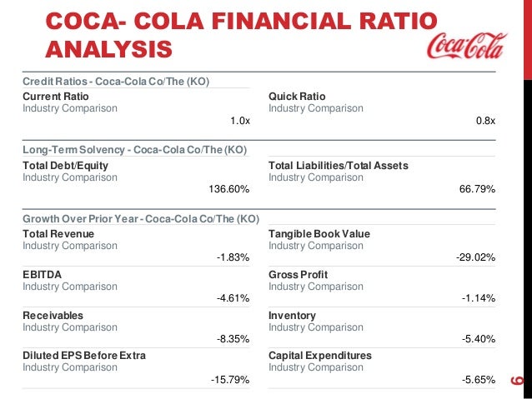
Task: Open Industry Comparison under Total Revenue
Action: click(70, 246)
